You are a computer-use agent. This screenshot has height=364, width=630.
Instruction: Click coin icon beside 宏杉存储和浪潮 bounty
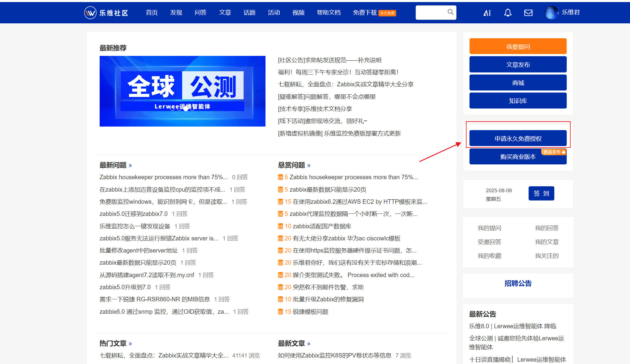pyautogui.click(x=280, y=263)
